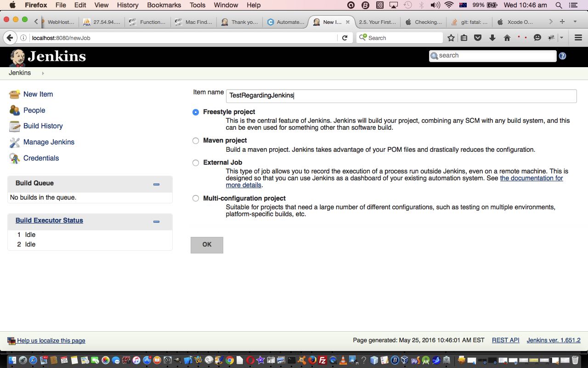Viewport: 588px width, 368px height.
Task: Click the Credentials keys icon
Action: pyautogui.click(x=15, y=158)
